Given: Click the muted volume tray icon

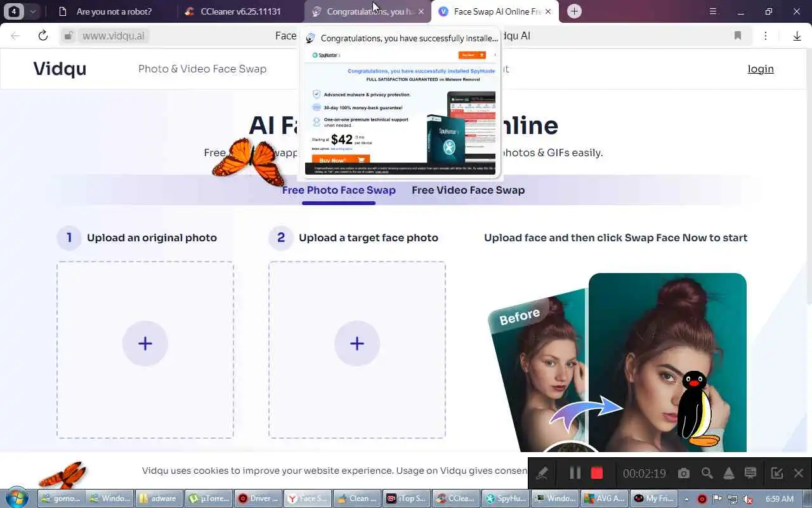Looking at the screenshot, I should [x=749, y=499].
